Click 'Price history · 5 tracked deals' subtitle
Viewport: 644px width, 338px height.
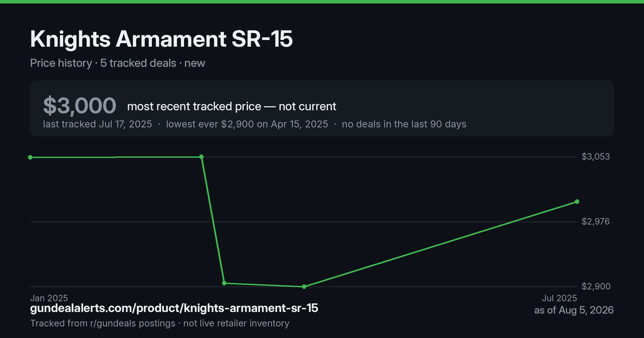click(103, 63)
